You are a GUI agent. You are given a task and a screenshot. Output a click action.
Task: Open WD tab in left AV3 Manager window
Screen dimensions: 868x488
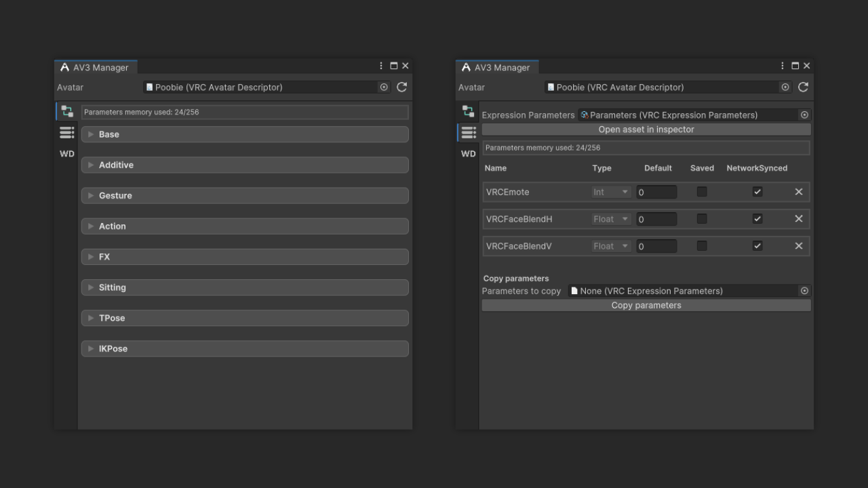click(x=66, y=154)
